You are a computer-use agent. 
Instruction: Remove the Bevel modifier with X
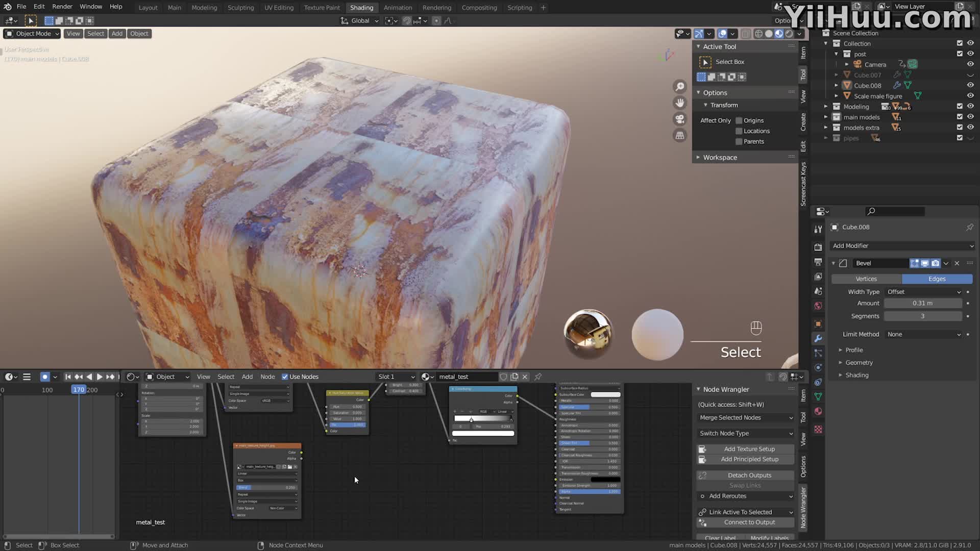(957, 263)
